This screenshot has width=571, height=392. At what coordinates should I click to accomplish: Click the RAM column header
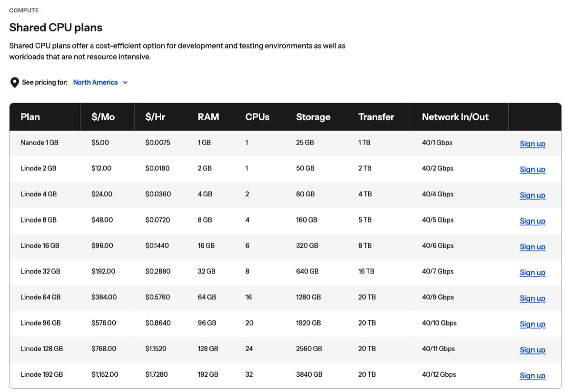[208, 117]
